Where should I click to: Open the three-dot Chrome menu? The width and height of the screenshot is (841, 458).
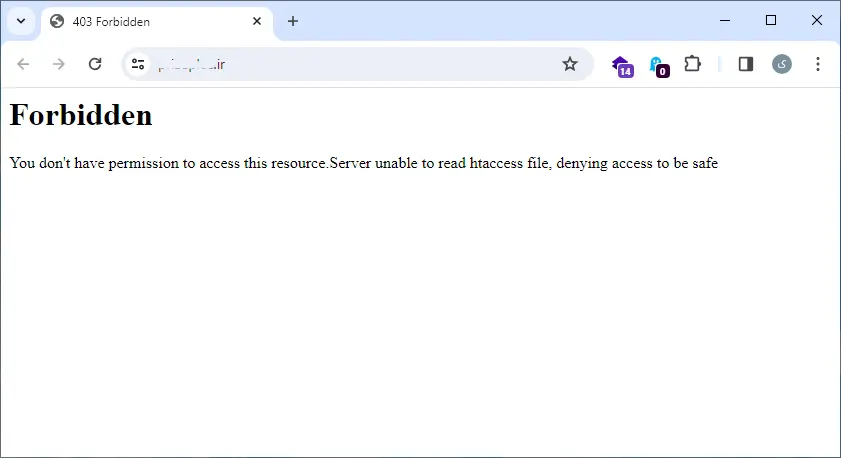pyautogui.click(x=818, y=64)
